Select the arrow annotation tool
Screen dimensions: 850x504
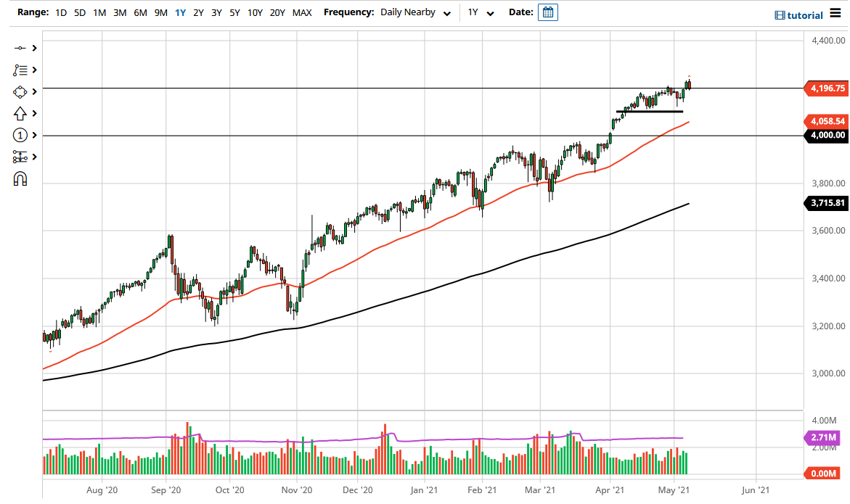(20, 113)
